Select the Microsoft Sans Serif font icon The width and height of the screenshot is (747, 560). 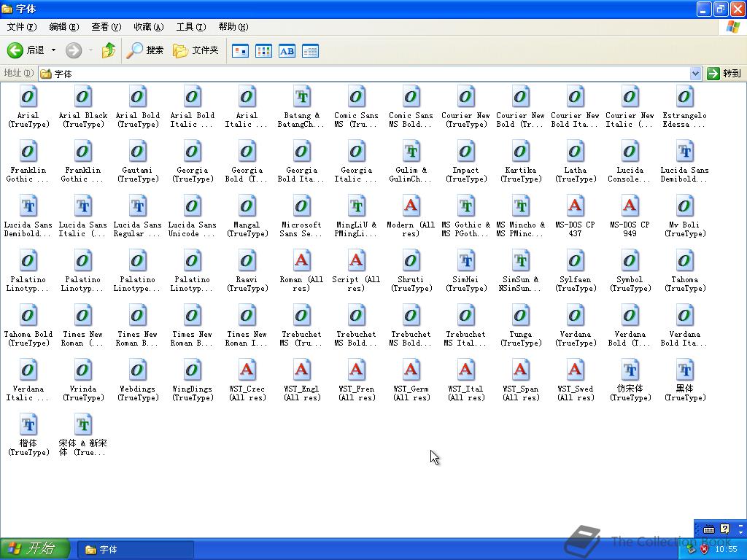pyautogui.click(x=301, y=206)
